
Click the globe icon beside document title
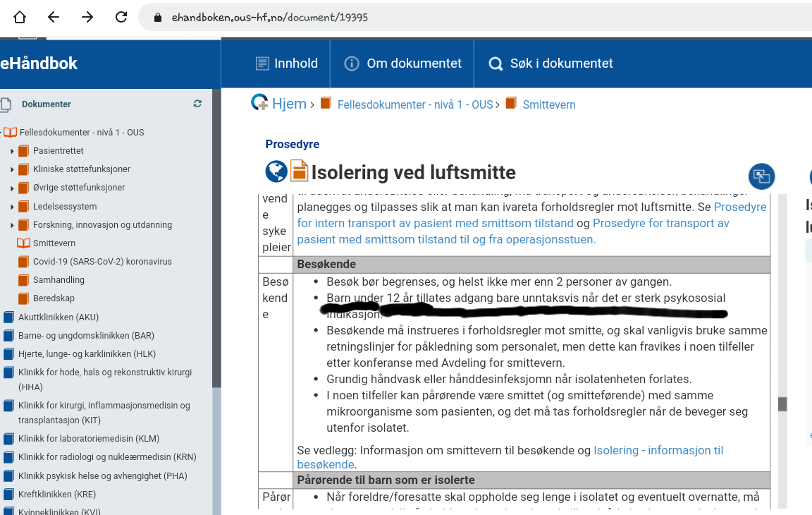tap(276, 171)
